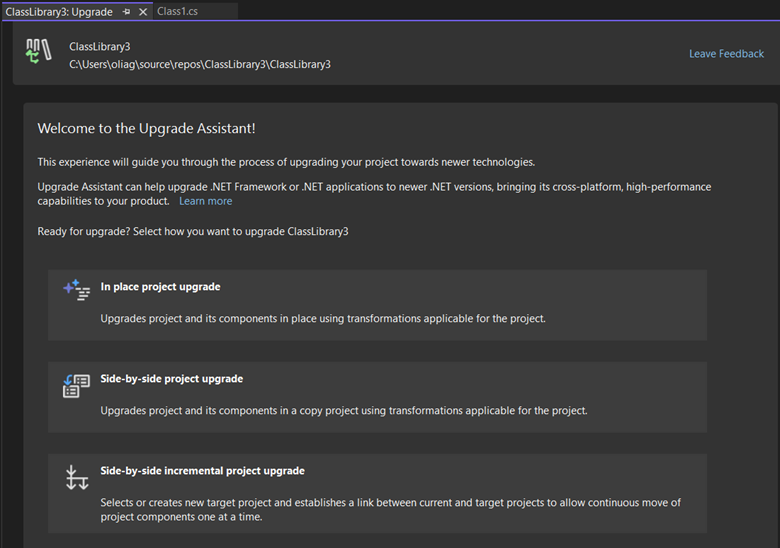Open the Learn more link

click(205, 201)
